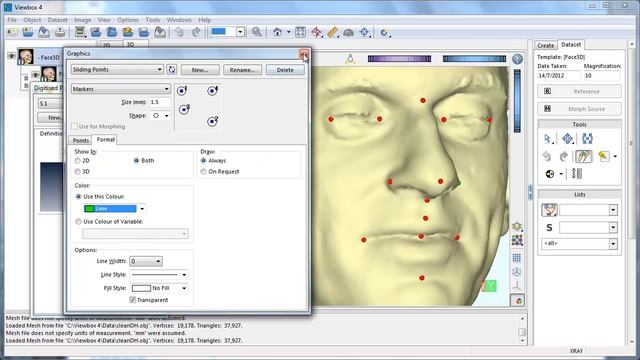Click the lamp lighting icon above 3D view

click(350, 59)
